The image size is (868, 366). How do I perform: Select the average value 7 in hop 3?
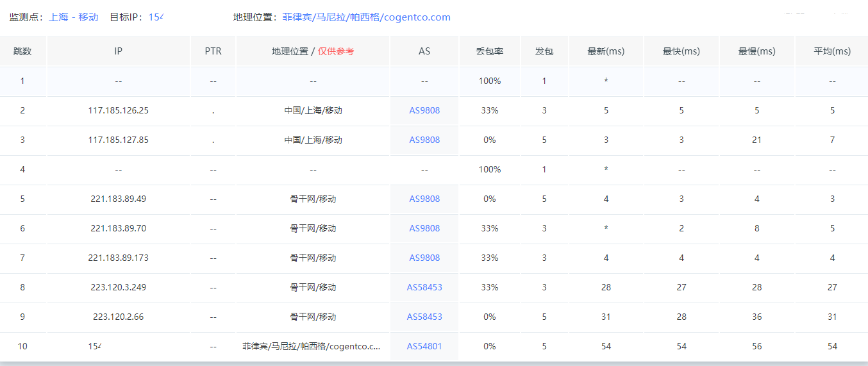click(x=832, y=140)
